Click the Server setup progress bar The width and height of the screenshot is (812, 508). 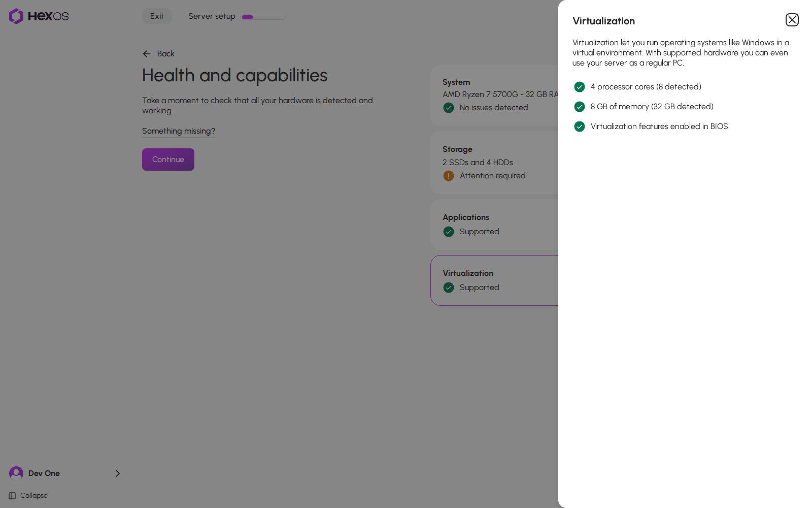pos(264,17)
